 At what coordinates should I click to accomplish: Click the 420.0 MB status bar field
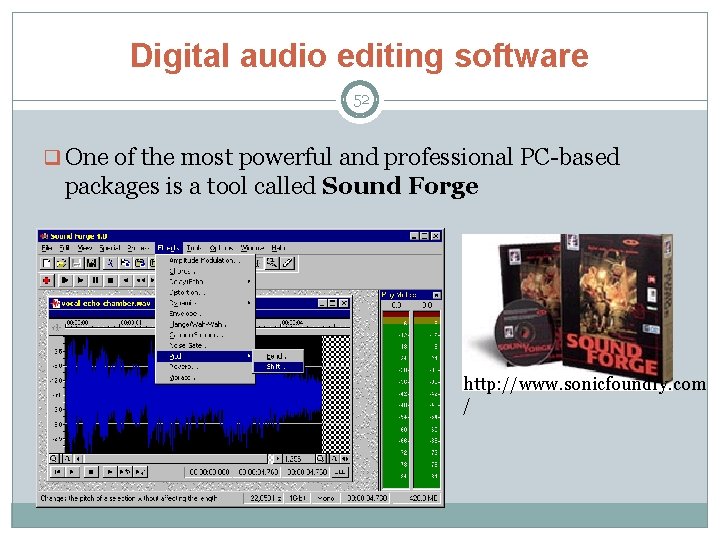[x=416, y=498]
